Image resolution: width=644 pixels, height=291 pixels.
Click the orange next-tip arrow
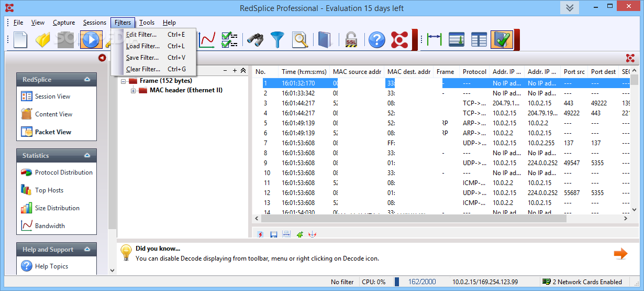[x=620, y=254]
